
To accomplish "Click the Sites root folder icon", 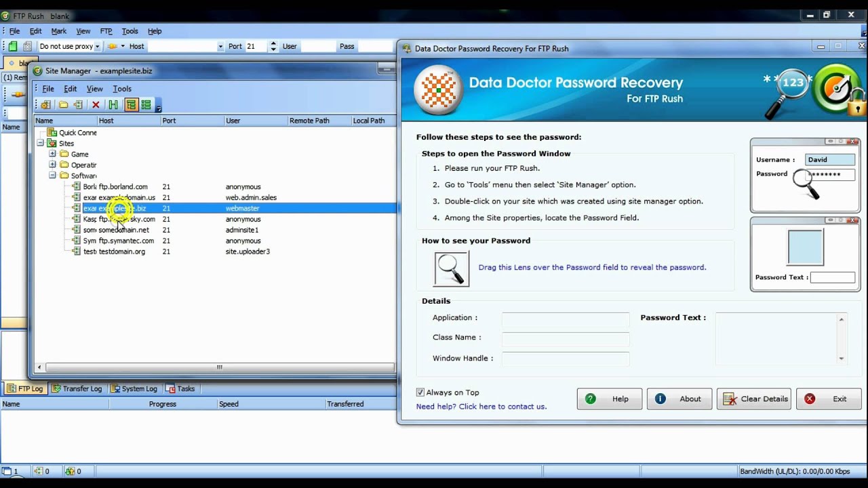I will tap(52, 143).
